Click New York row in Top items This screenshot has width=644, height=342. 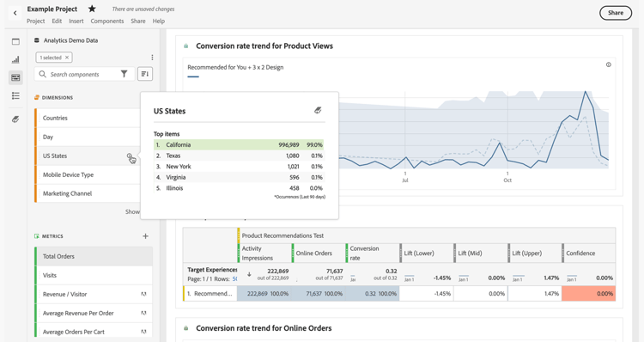point(239,167)
